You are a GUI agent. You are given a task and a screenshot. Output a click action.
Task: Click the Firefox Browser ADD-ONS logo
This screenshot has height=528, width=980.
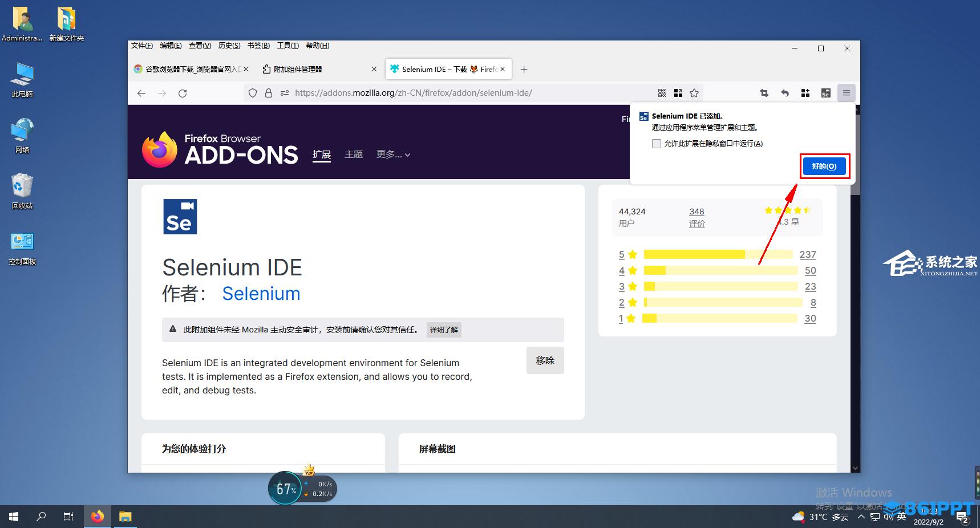coord(220,149)
